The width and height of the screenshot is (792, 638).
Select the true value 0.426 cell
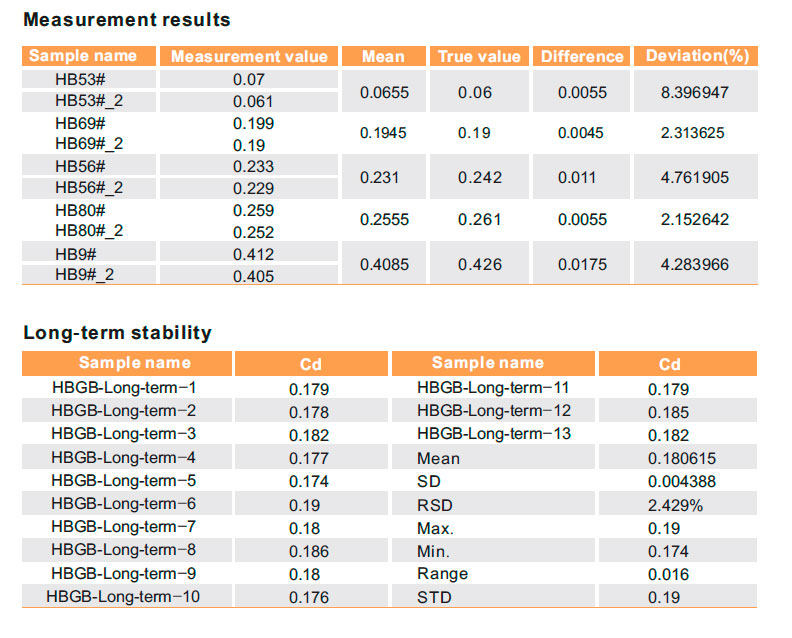(479, 265)
